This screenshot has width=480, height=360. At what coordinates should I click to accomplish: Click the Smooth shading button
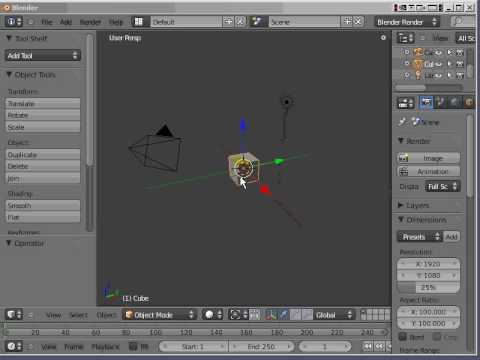click(43, 206)
